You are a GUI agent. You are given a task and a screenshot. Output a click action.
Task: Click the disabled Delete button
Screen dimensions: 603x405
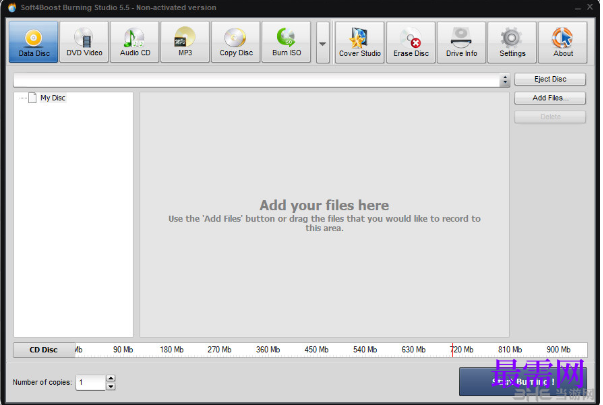click(x=550, y=117)
